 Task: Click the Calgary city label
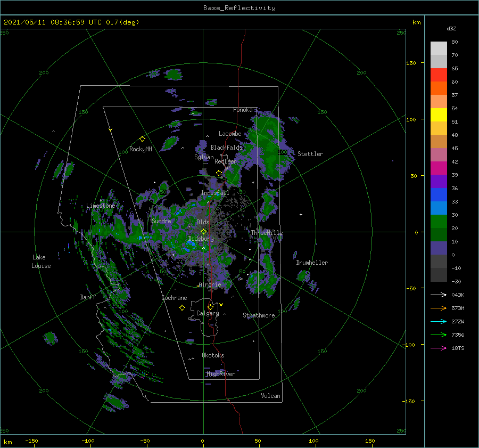point(208,313)
